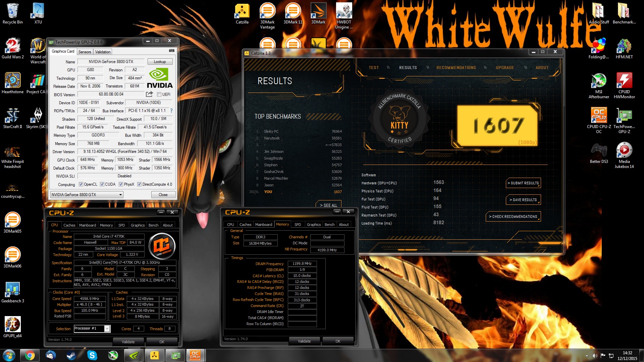This screenshot has width=644, height=362.
Task: Click the volume speaker tray icon
Action: pyautogui.click(x=595, y=356)
